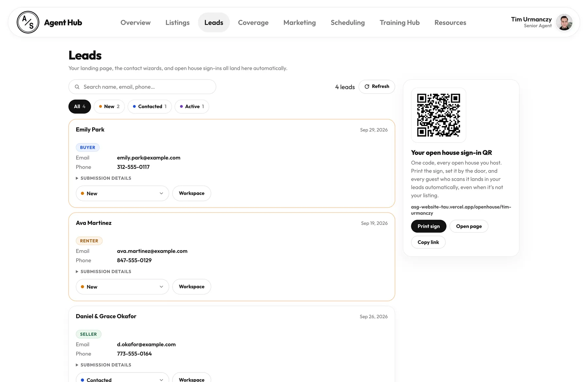588x382 pixels.
Task: Expand Daniel & Grace Okafor's submission details
Action: [104, 365]
